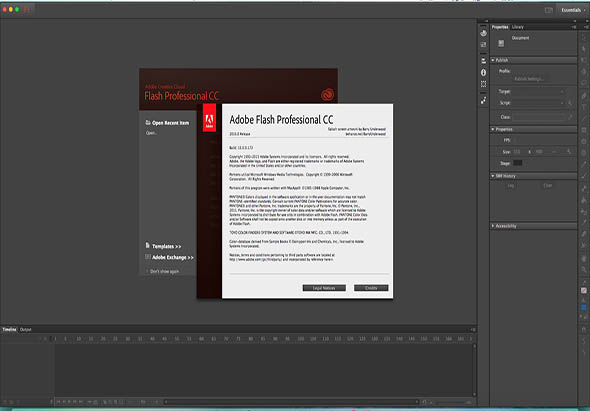
Task: Open the Swatches panel icon
Action: (x=484, y=45)
